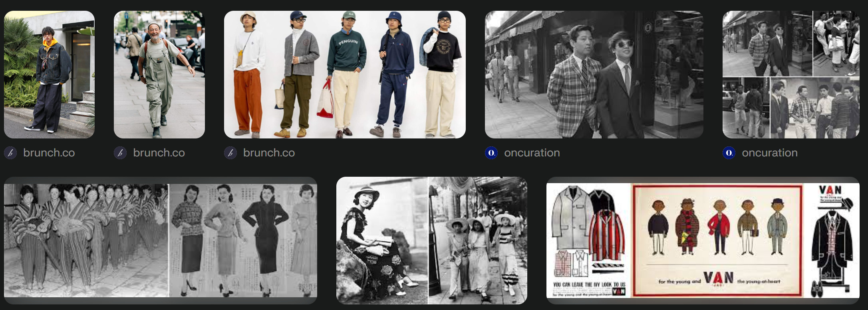This screenshot has height=310, width=868.
Task: Click brunch.co favicon under five models photo
Action: click(x=230, y=153)
